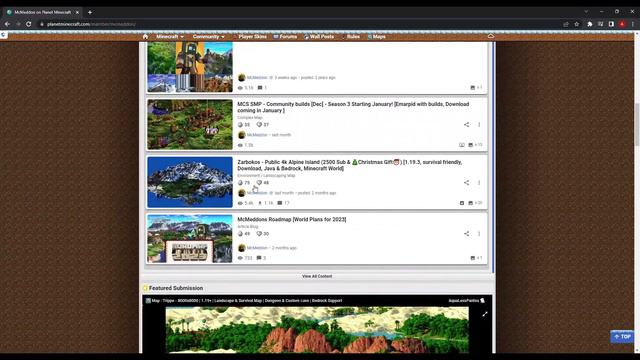640x360 pixels.
Task: Open MCS SMP image gallery count icon
Action: click(x=475, y=145)
